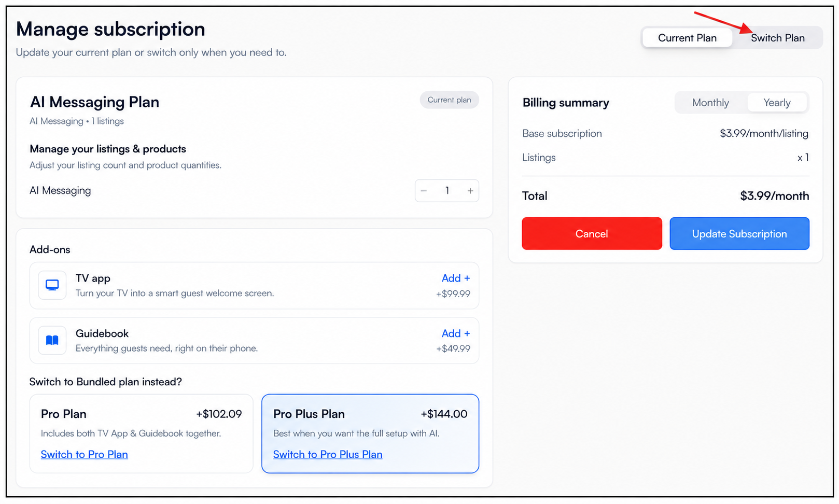Select the Pro Plus Plan card
This screenshot has width=839, height=504.
(370, 433)
